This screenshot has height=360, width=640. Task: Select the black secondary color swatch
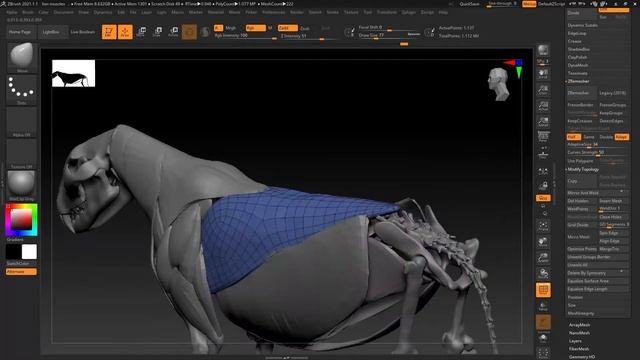13,252
